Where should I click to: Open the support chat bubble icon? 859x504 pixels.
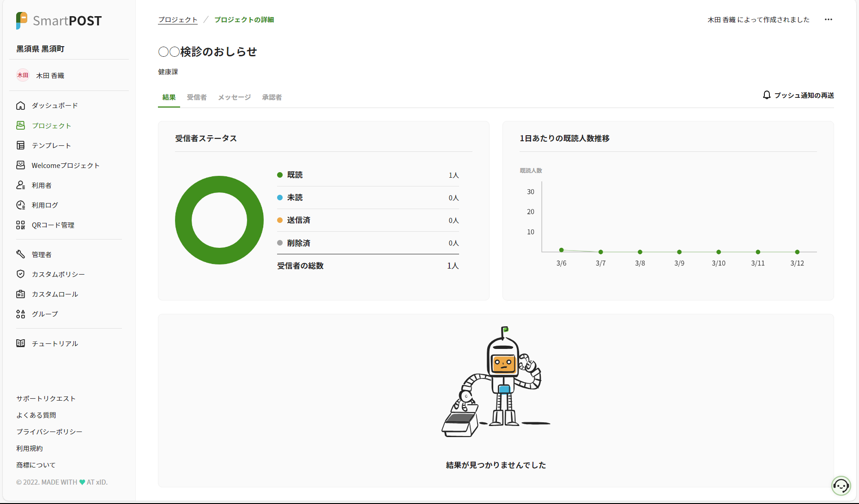coord(841,486)
